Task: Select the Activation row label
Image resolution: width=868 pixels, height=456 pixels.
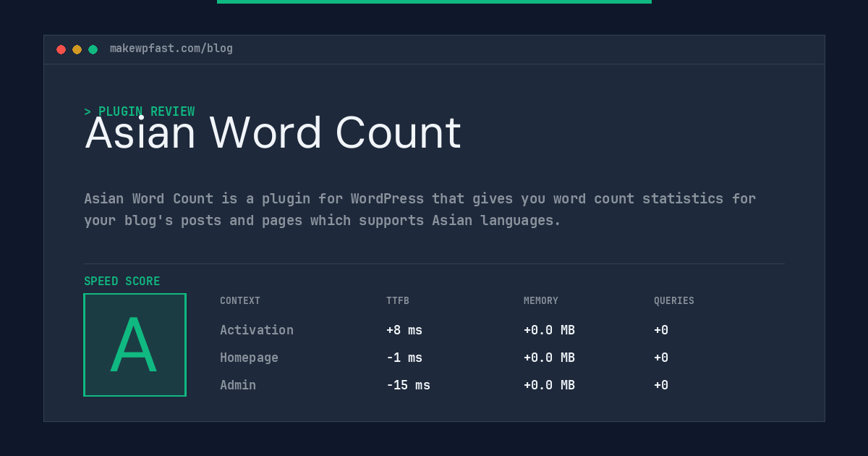Action: (x=257, y=330)
